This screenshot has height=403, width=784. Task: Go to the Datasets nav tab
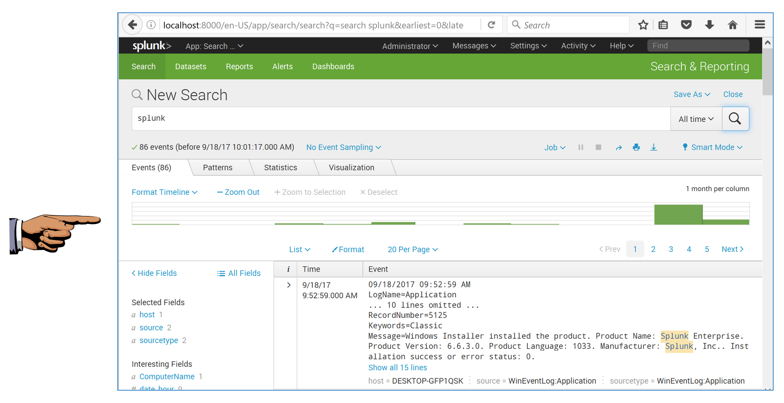click(190, 66)
